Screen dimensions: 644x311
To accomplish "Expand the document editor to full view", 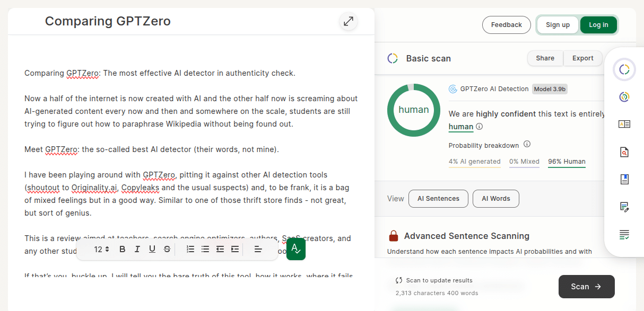I will click(x=348, y=22).
